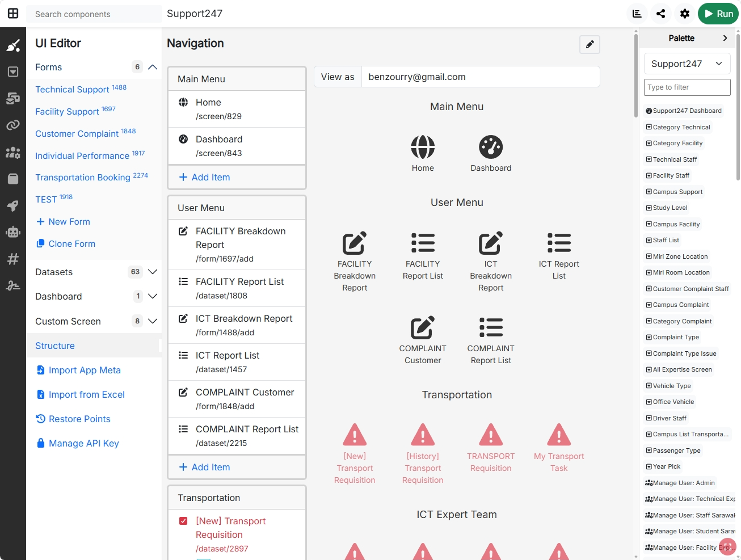Expand the Datasets section
This screenshot has width=741, height=560.
[152, 272]
